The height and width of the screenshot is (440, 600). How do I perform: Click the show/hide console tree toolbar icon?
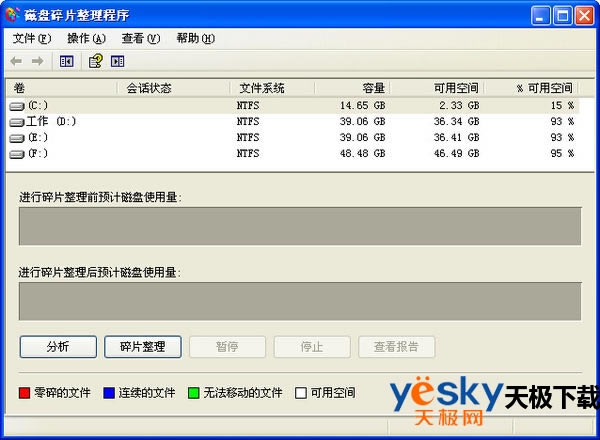click(66, 61)
